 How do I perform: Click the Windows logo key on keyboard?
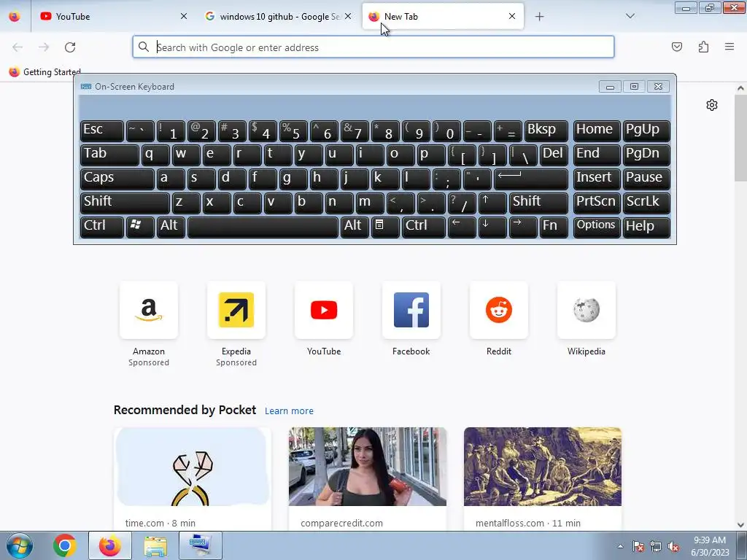coord(140,226)
